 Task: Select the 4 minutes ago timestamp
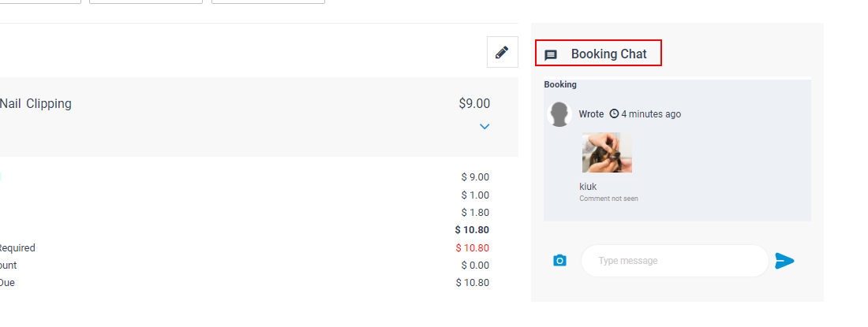click(x=651, y=113)
